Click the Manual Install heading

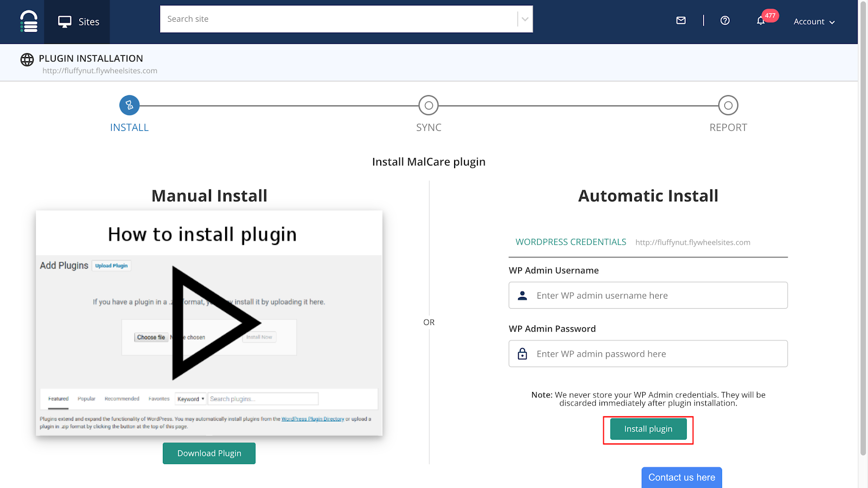[x=209, y=196]
